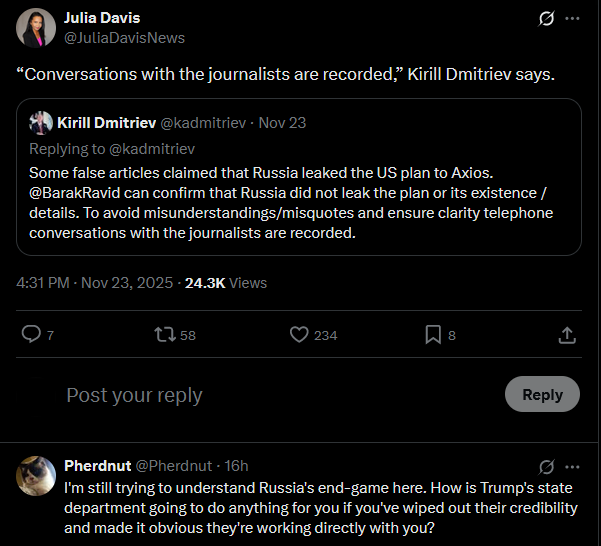Open more options on Julia Davis post
Image resolution: width=601 pixels, height=546 pixels.
tap(572, 18)
